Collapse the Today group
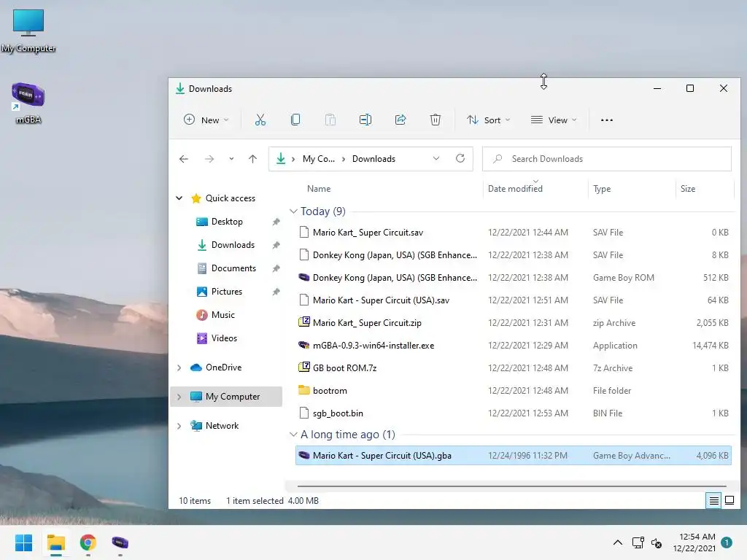The height and width of the screenshot is (560, 747). 293,211
